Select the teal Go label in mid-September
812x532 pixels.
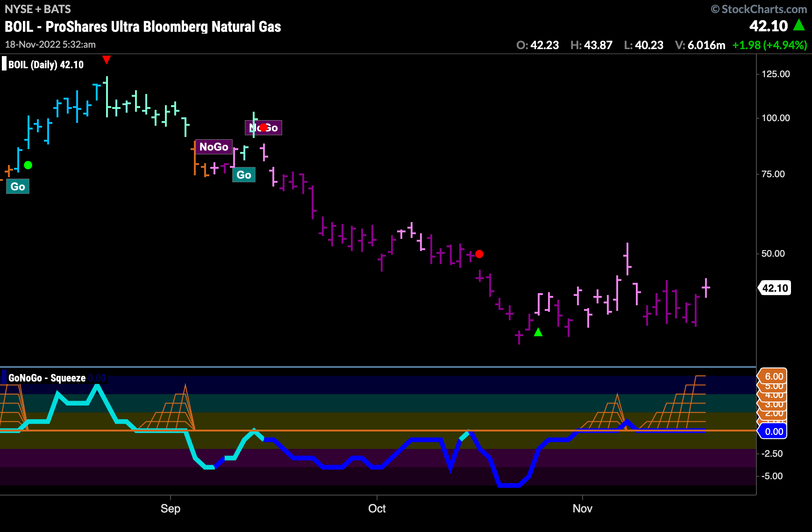click(x=244, y=175)
